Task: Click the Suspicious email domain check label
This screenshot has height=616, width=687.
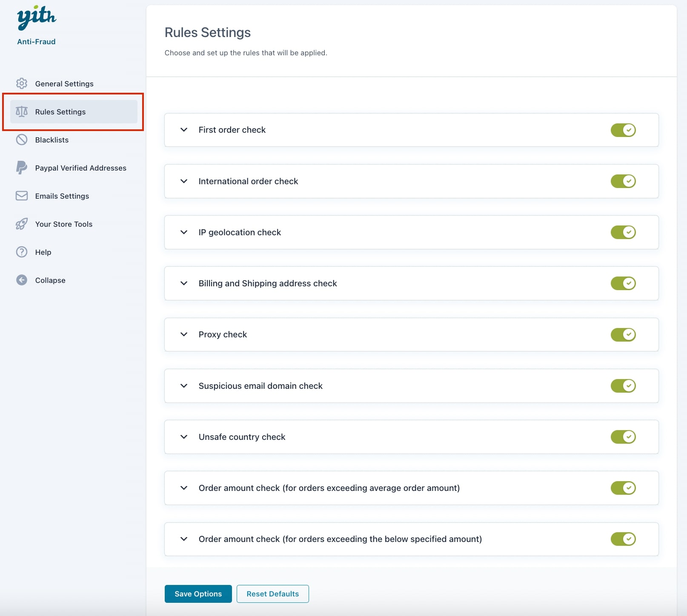Action: (x=260, y=386)
